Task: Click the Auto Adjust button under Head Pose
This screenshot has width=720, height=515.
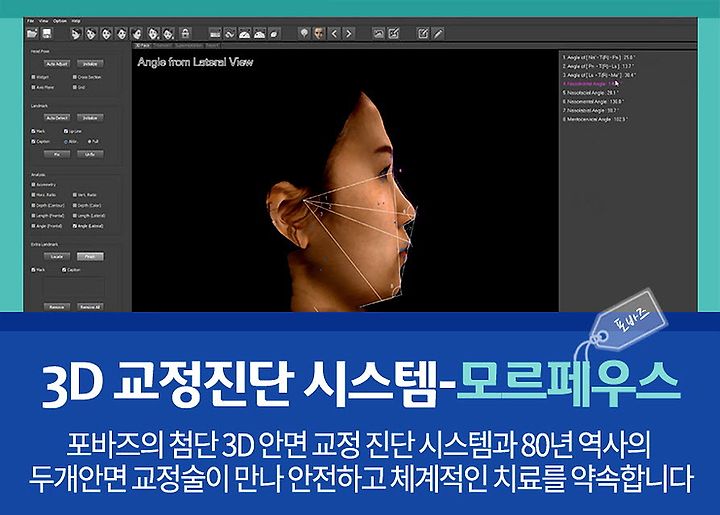Action: [57, 64]
